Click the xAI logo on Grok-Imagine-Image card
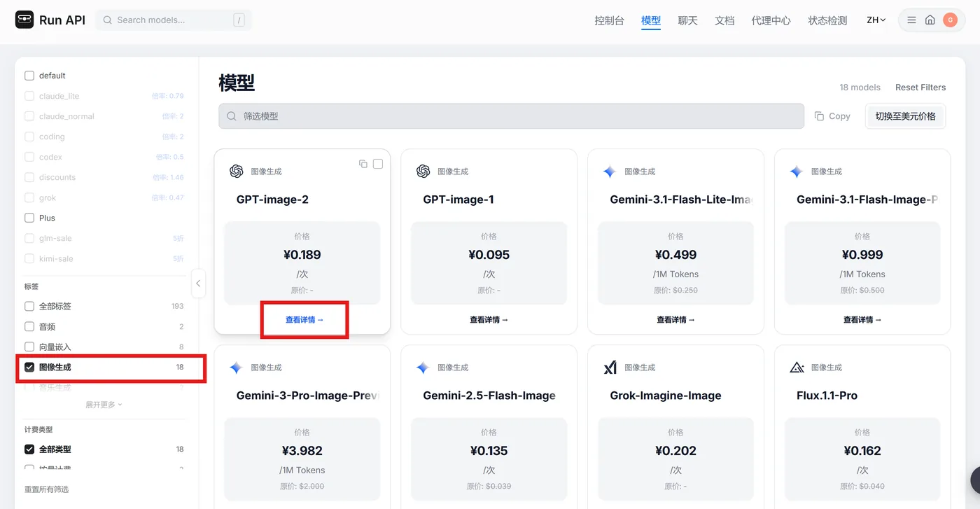The image size is (980, 509). [x=610, y=368]
